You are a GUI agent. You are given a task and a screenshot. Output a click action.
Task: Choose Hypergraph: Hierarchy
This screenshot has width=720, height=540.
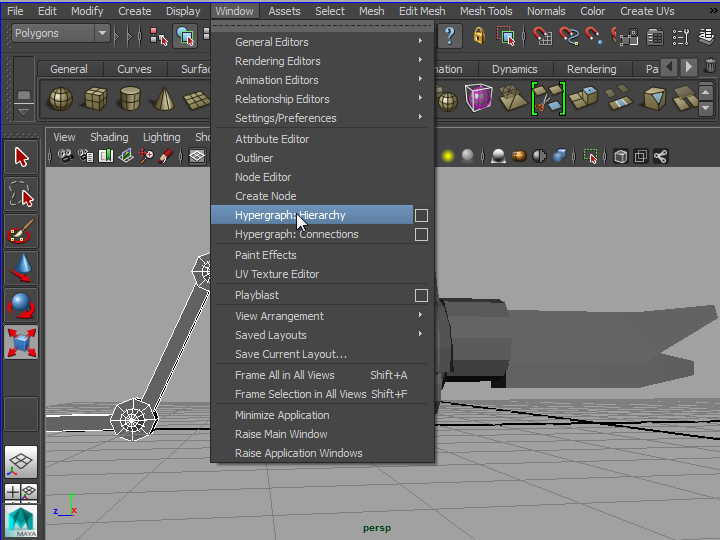[x=312, y=215]
